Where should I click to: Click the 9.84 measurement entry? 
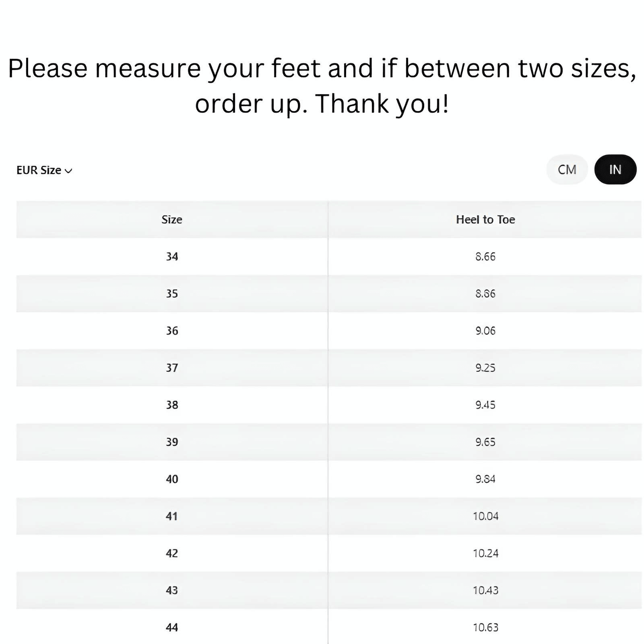coord(486,479)
